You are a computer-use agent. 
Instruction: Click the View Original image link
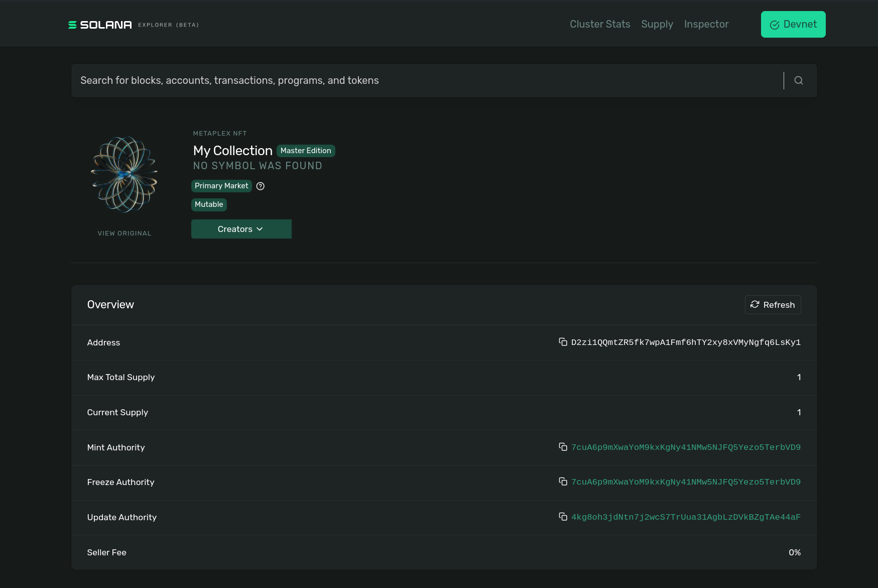click(x=124, y=233)
